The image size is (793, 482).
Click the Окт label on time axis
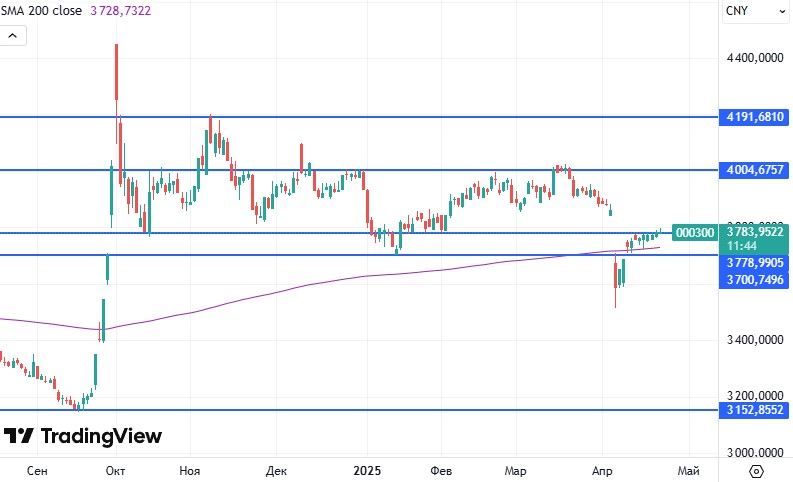(x=115, y=470)
